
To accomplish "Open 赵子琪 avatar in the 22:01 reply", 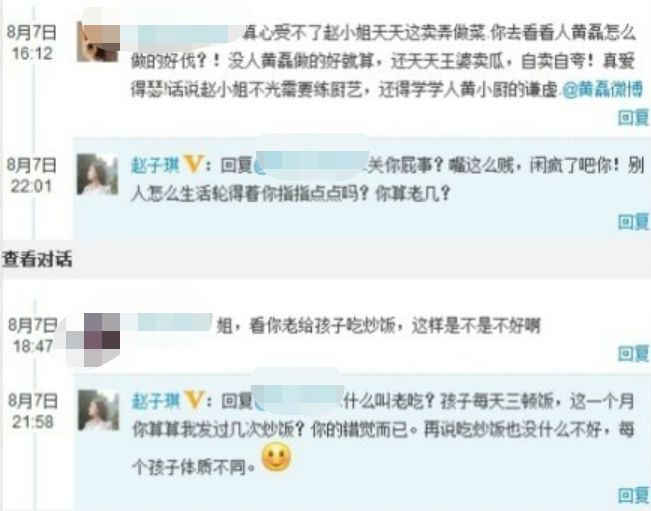I will 98,174.
